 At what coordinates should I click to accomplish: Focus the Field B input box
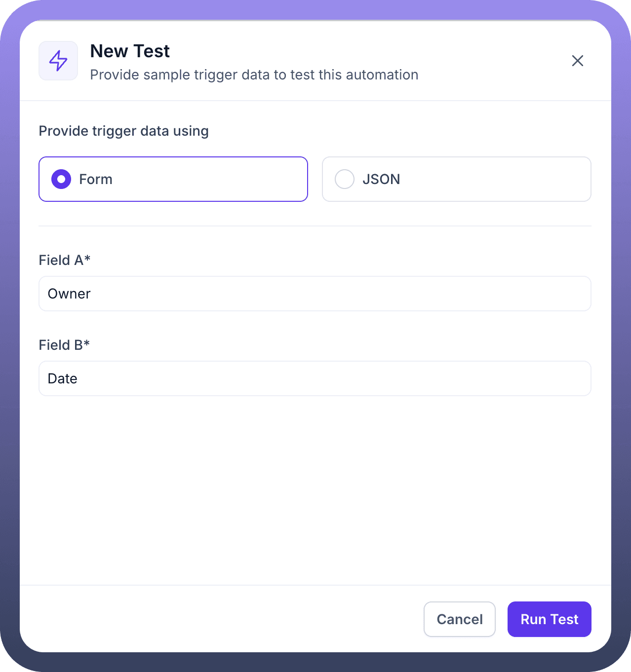tap(315, 378)
